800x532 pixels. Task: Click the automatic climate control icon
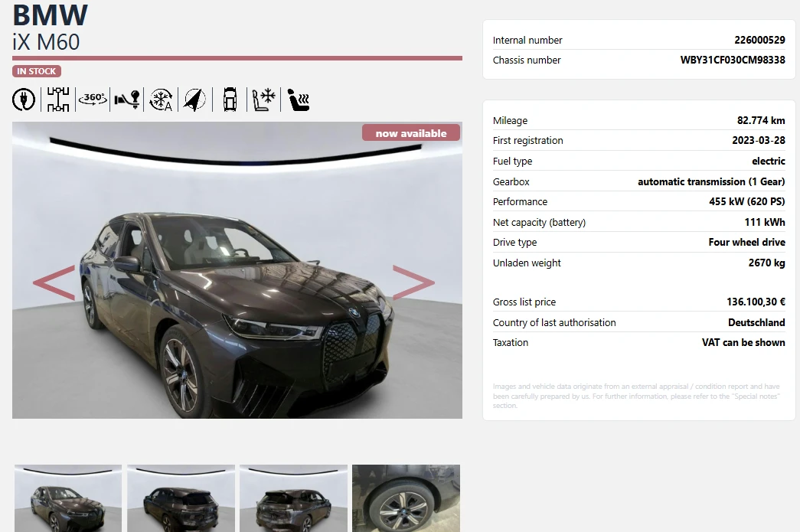161,100
